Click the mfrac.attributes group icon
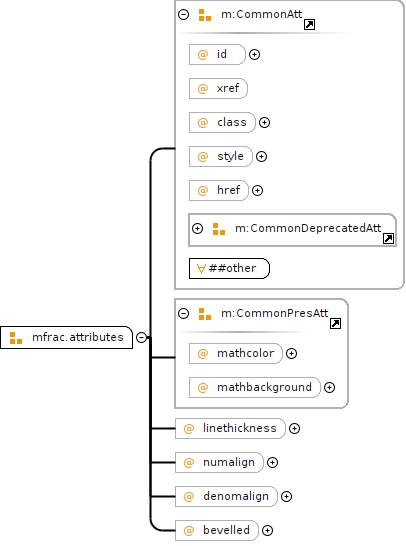 point(16,338)
